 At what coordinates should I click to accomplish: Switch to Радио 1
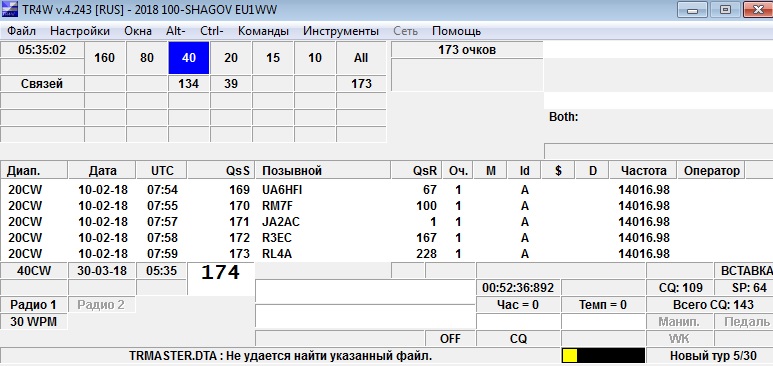[x=34, y=305]
